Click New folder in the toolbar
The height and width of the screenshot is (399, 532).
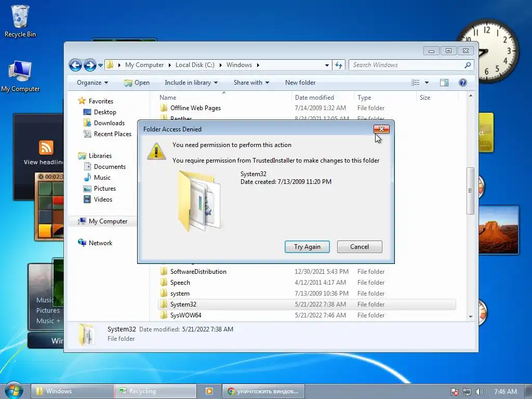[x=300, y=83]
